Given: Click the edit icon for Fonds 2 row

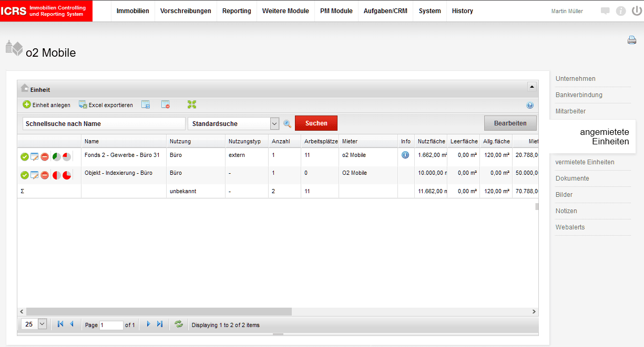Looking at the screenshot, I should (35, 156).
